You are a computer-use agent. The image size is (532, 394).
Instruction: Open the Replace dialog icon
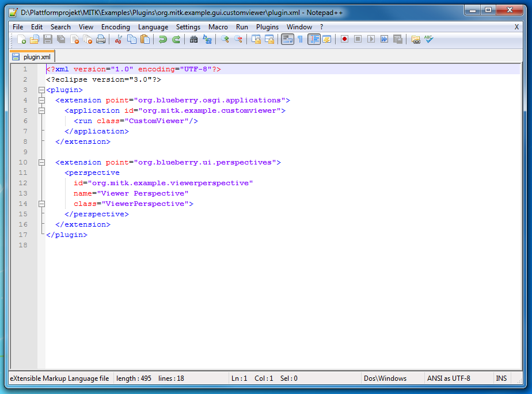pos(207,39)
